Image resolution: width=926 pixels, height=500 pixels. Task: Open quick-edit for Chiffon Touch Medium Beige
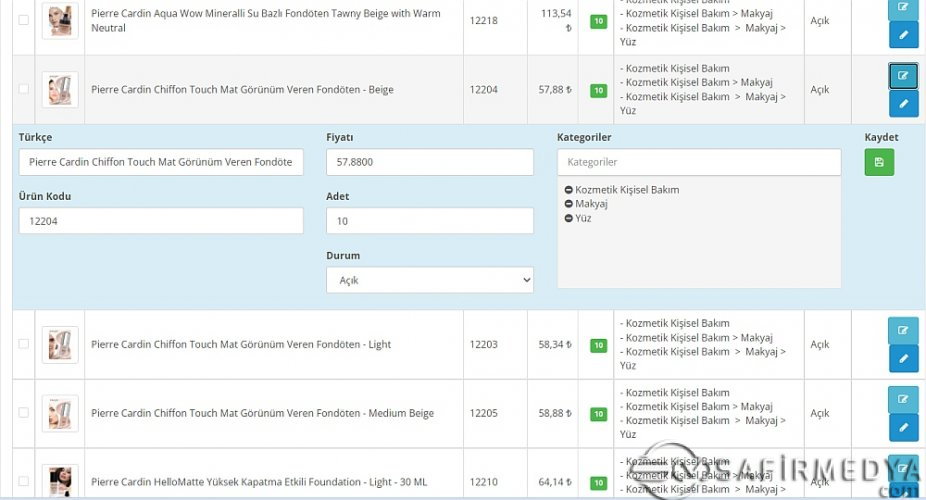click(903, 400)
